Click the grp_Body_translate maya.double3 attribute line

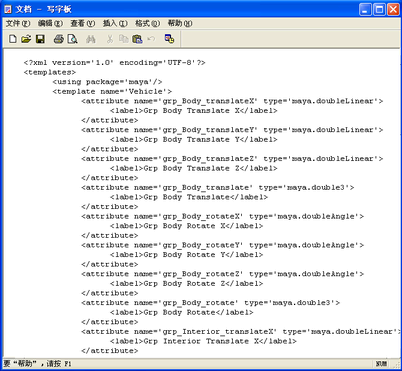pos(218,188)
